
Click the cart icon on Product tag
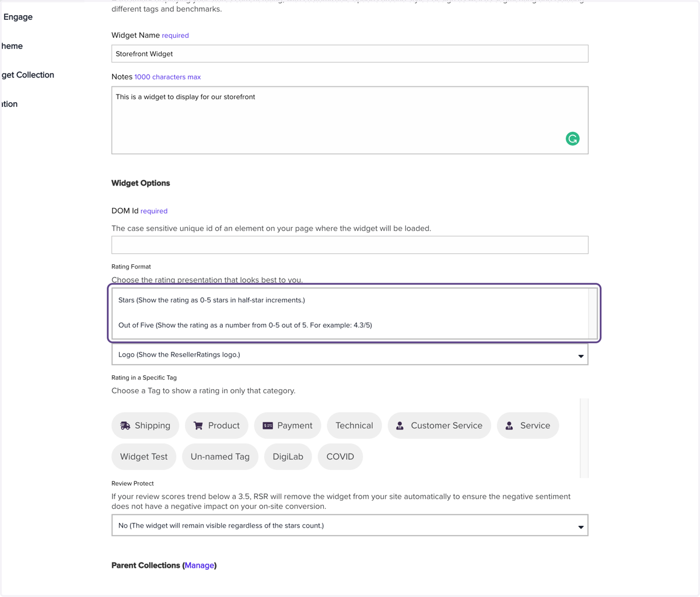coord(198,425)
